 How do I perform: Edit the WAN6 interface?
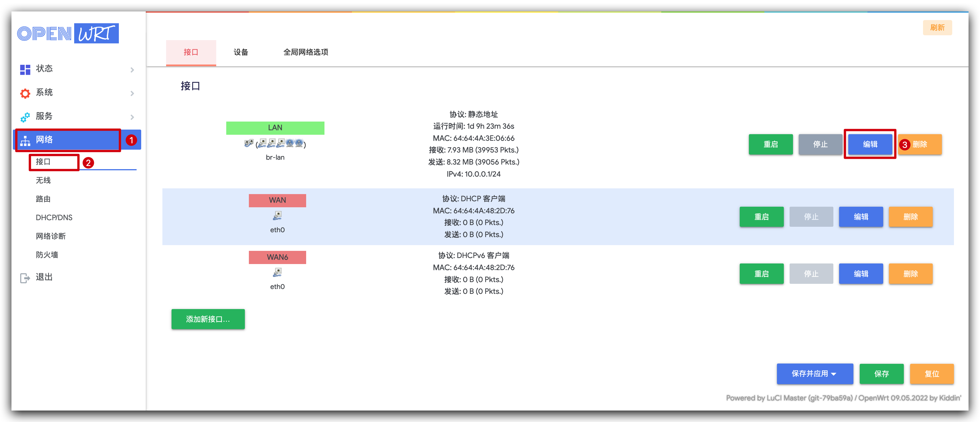click(861, 274)
